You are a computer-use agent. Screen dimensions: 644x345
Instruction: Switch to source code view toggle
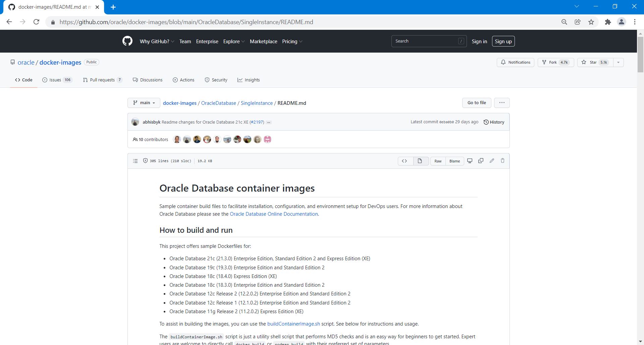coord(405,161)
